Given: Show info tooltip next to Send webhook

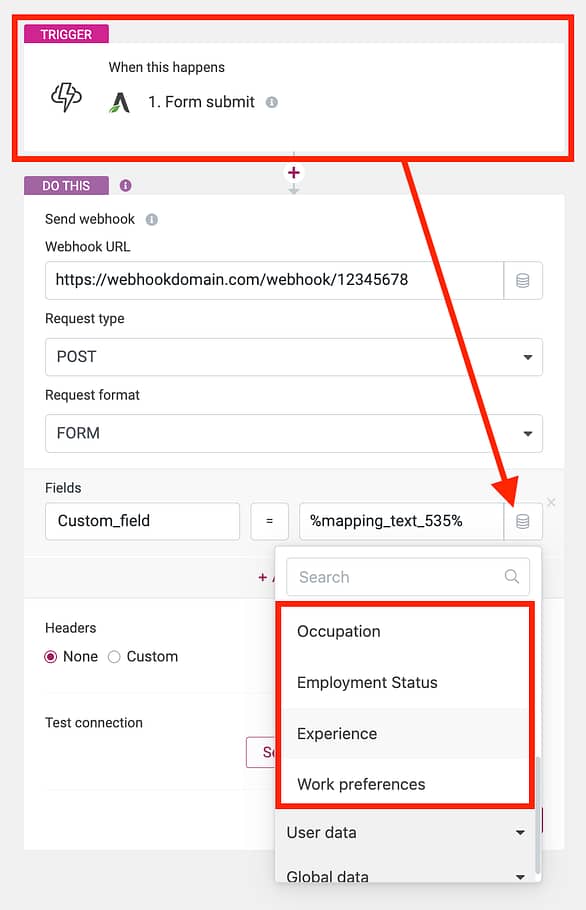Looking at the screenshot, I should point(151,219).
